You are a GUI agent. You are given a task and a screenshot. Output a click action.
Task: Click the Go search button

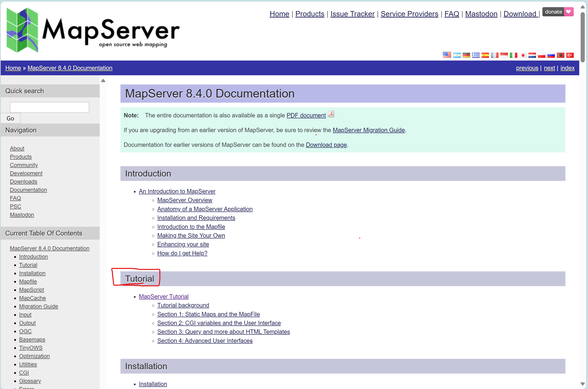click(10, 118)
